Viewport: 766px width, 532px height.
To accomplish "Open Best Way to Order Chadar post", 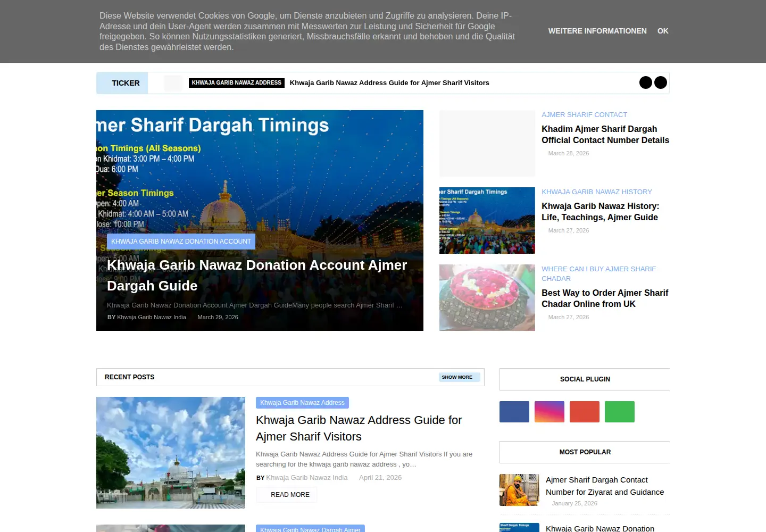I will (x=605, y=298).
